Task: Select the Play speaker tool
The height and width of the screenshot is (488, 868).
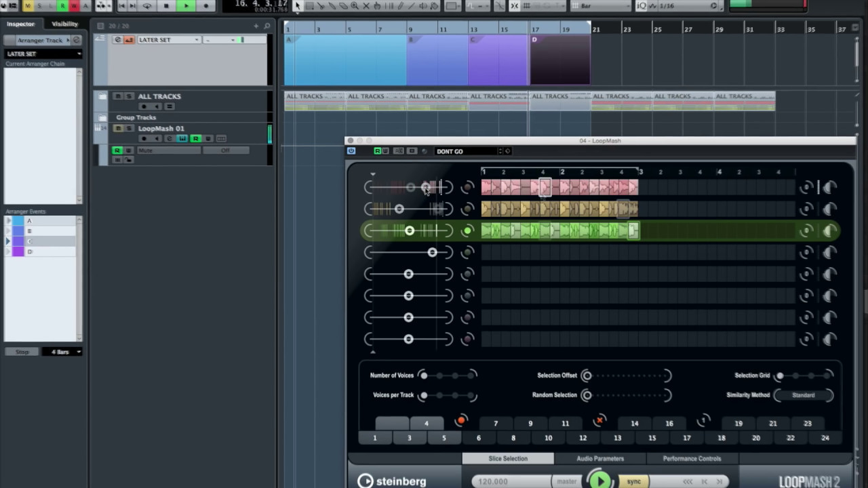Action: (x=423, y=6)
